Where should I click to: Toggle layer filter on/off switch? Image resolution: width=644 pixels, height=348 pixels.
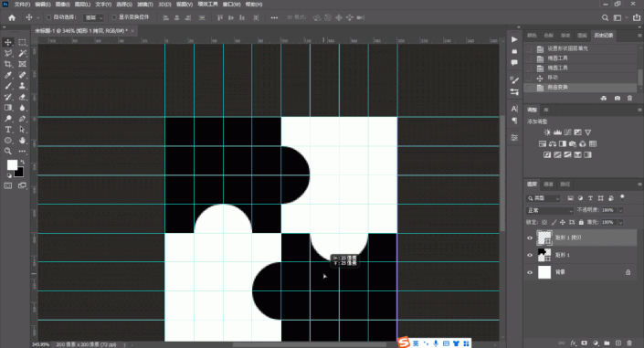coord(622,197)
